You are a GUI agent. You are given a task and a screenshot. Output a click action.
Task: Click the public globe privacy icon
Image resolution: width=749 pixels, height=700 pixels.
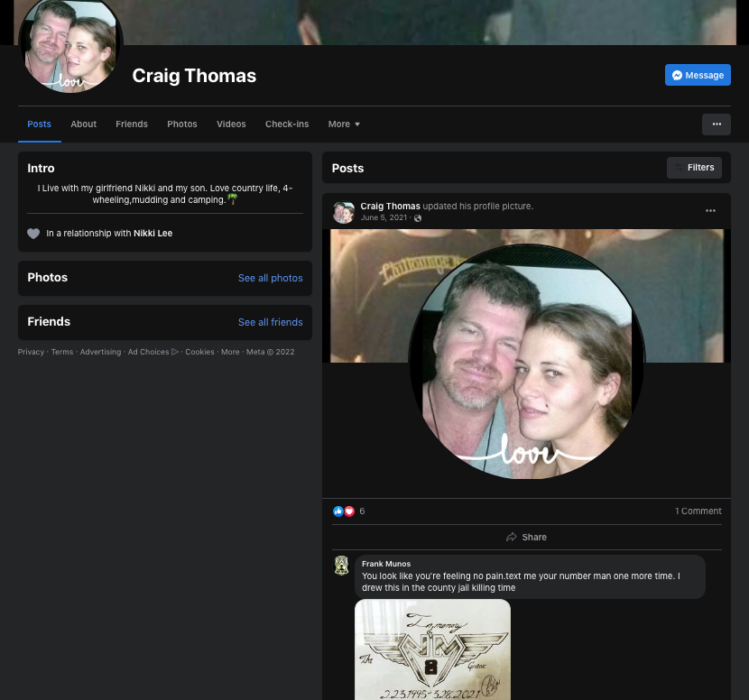[418, 218]
